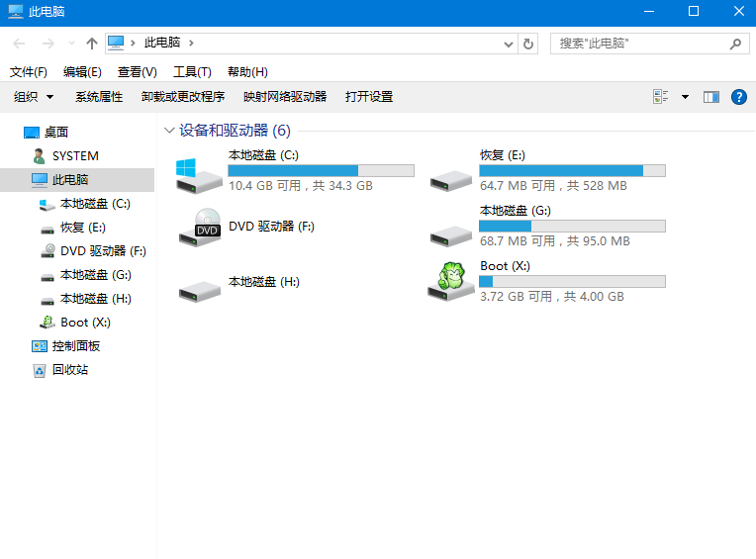Toggle the preview pane

pos(711,97)
